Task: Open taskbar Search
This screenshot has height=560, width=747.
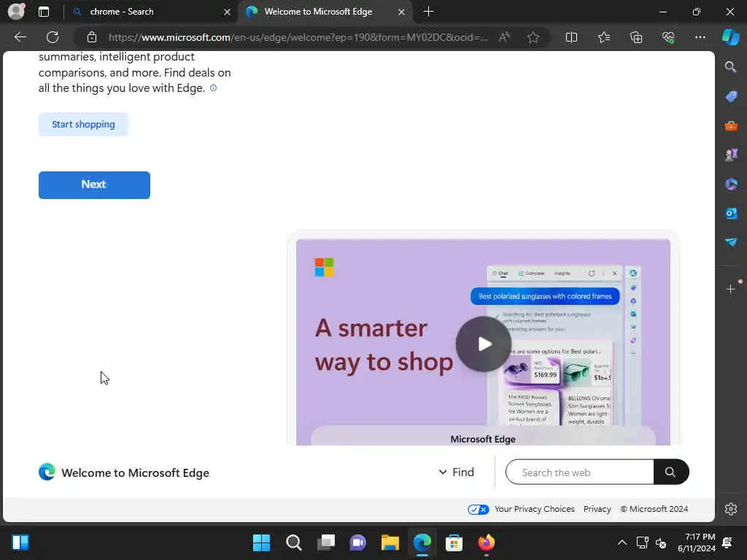Action: (293, 542)
